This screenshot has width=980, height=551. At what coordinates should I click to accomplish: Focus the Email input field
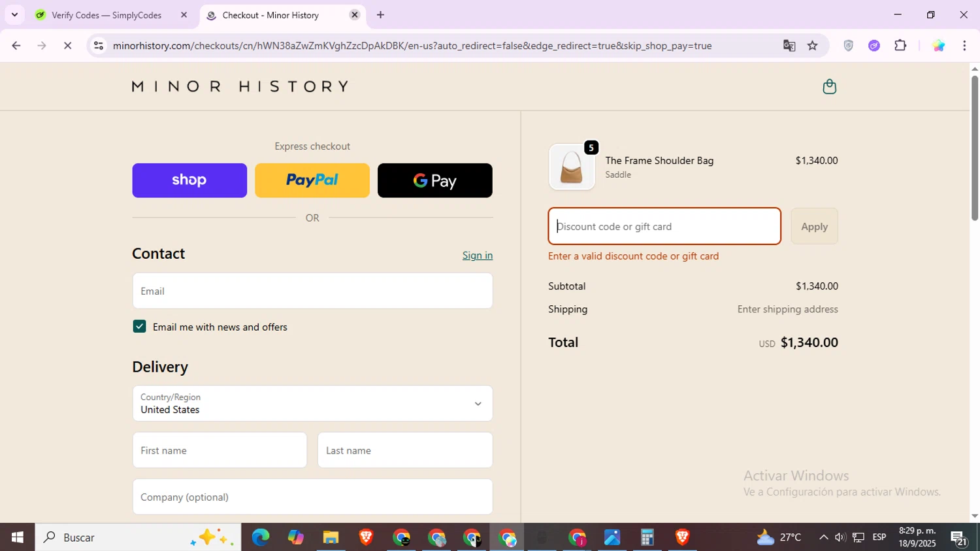click(x=312, y=291)
